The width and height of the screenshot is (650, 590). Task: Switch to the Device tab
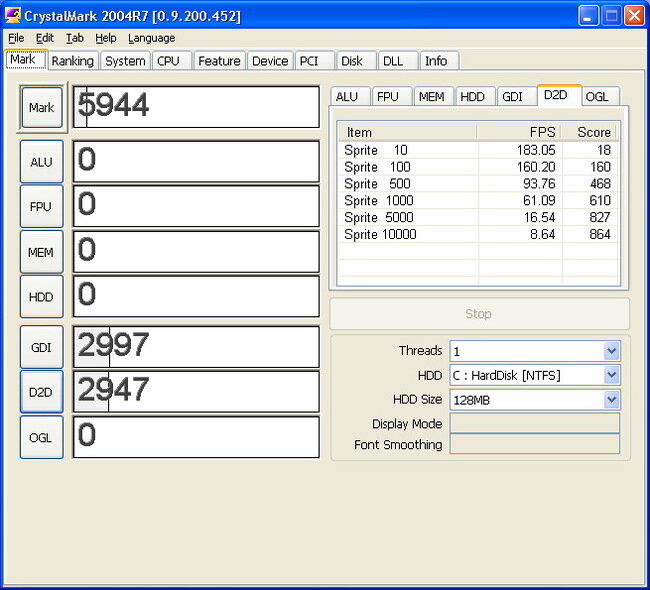click(x=270, y=61)
